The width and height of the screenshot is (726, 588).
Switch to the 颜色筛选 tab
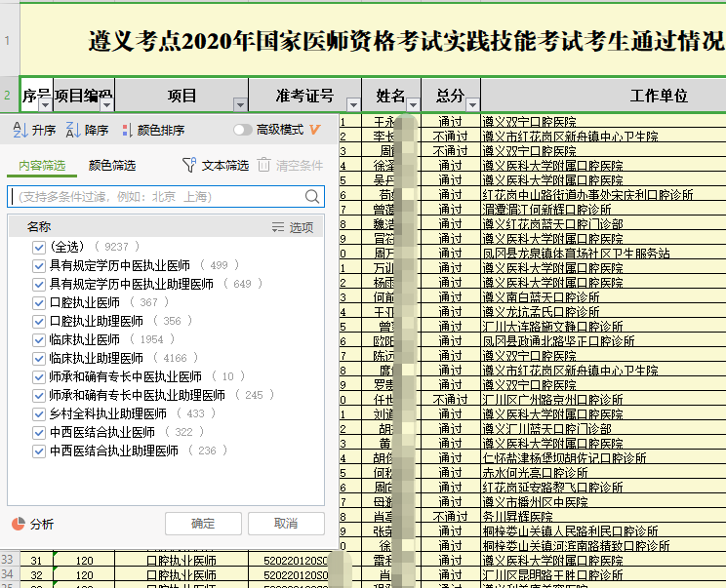112,166
